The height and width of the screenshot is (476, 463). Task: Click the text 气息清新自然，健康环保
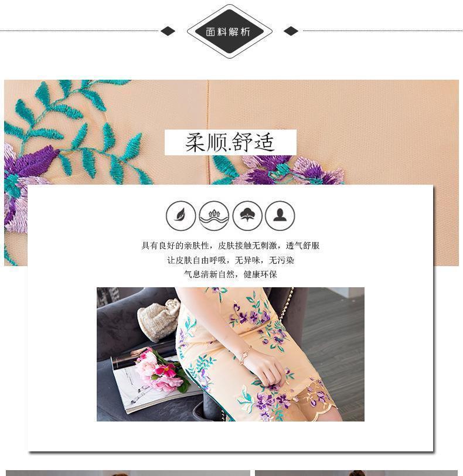click(x=230, y=274)
